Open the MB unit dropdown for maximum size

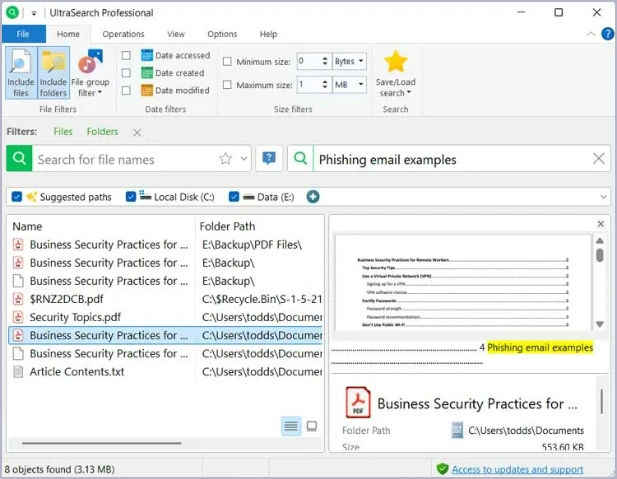pyautogui.click(x=349, y=86)
